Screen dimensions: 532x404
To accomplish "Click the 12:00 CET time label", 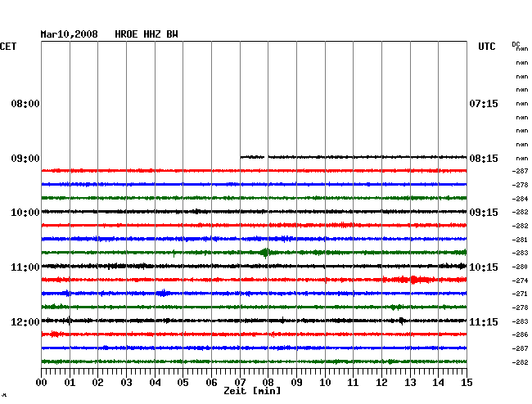I will pyautogui.click(x=25, y=321).
